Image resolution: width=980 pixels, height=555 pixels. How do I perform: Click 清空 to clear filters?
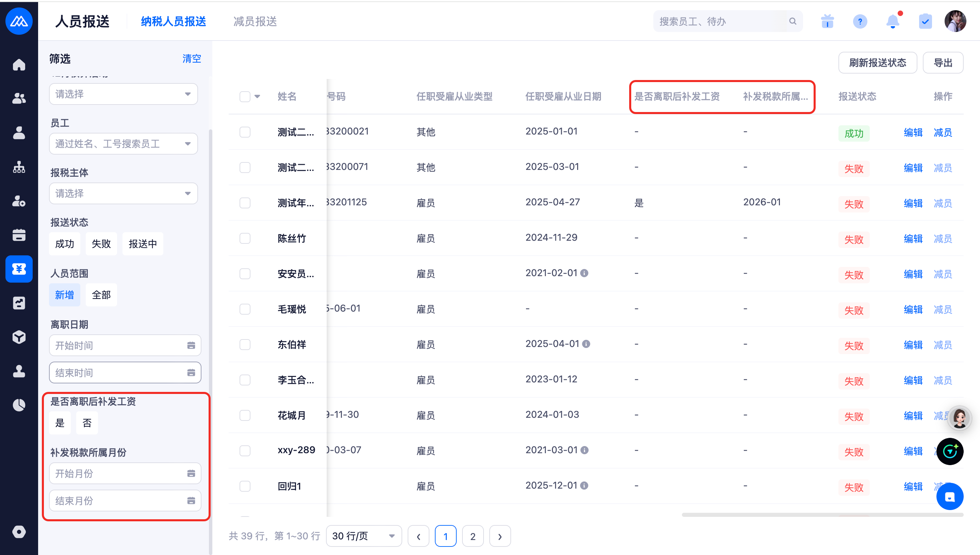pyautogui.click(x=192, y=59)
